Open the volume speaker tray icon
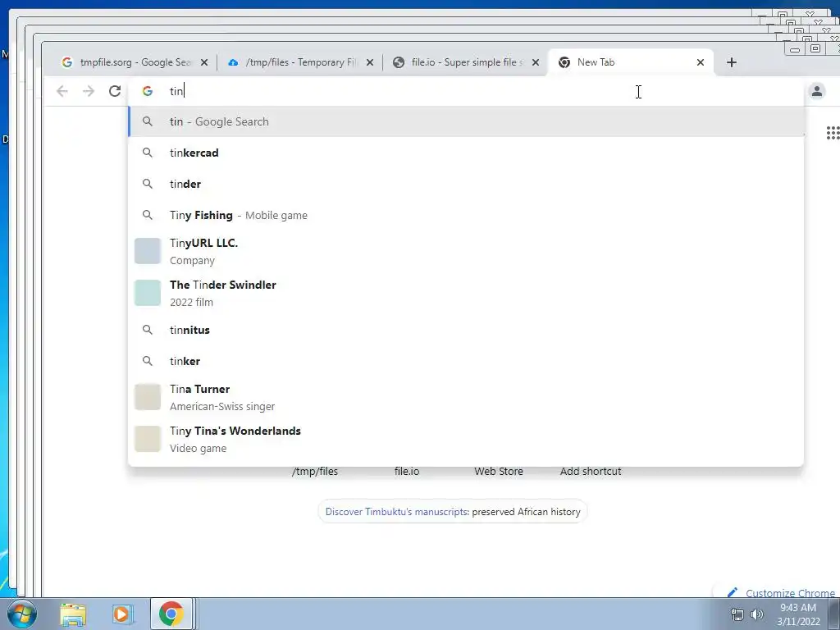This screenshot has width=840, height=630. 756,614
